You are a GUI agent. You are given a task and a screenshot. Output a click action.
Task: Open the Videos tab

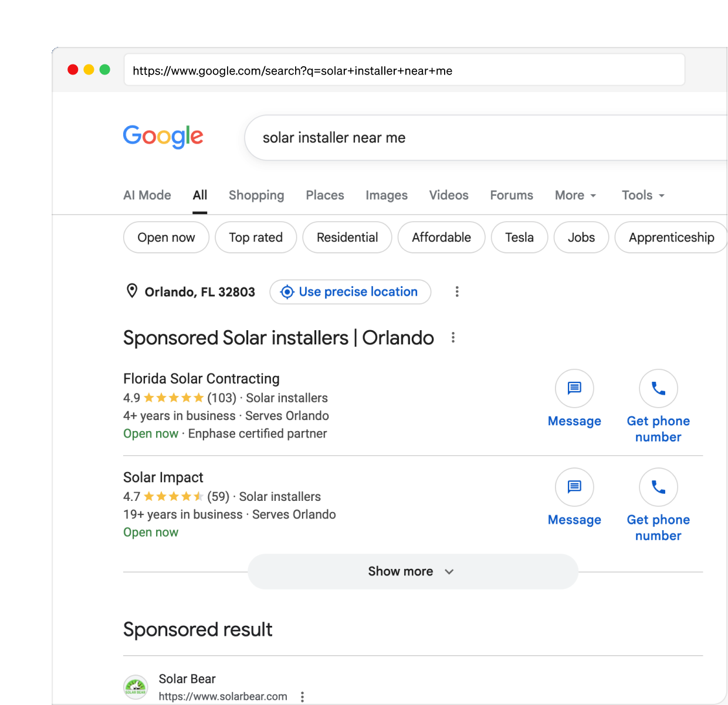pos(449,195)
